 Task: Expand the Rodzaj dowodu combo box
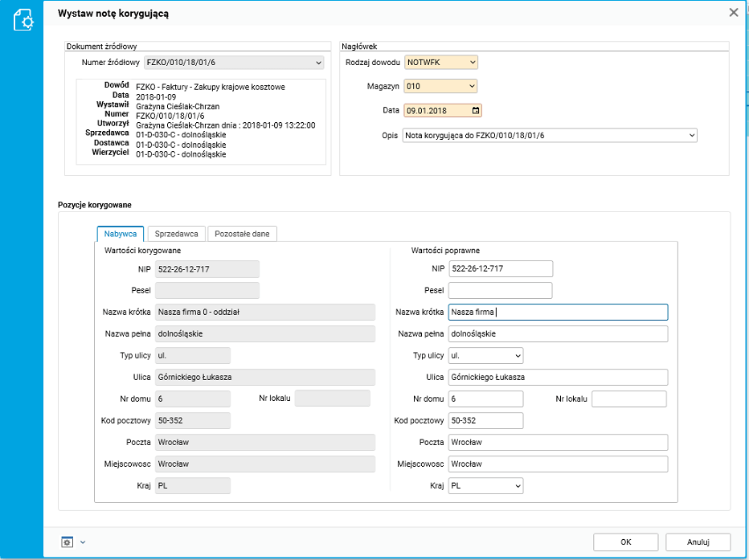pos(472,63)
